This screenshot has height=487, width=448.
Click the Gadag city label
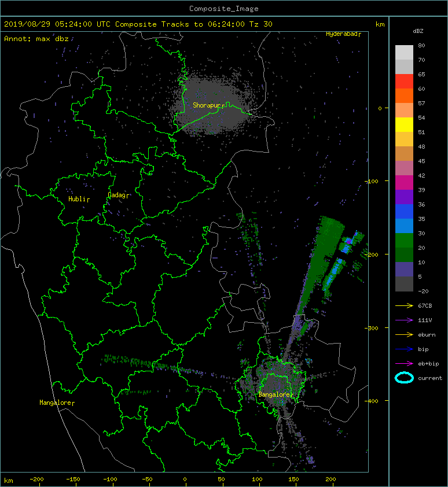coord(116,195)
